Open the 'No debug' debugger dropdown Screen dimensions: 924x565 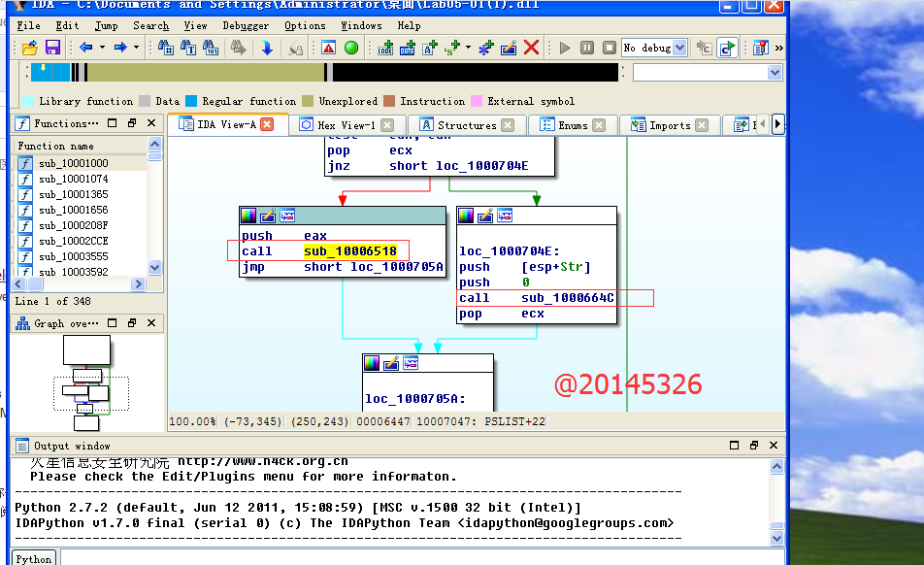point(679,48)
